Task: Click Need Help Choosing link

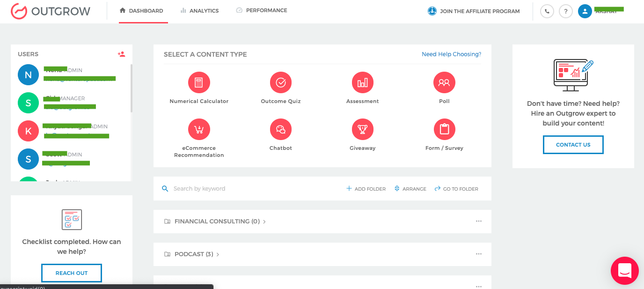Action: click(451, 54)
